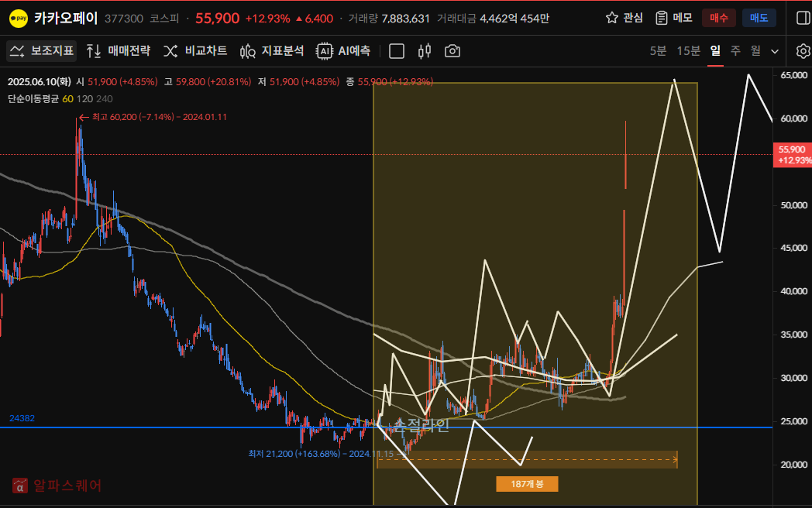Click the 2025.06.10(화) date label
The width and height of the screenshot is (812, 508).
coord(39,82)
